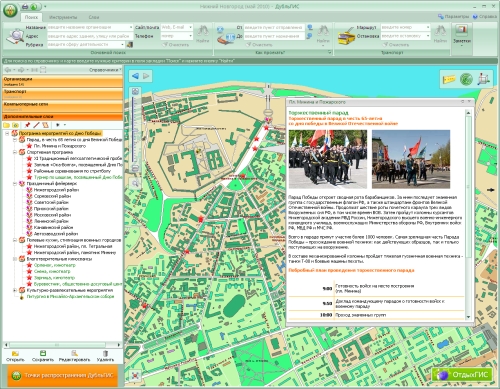Click the map zoom slider track

tap(135, 129)
